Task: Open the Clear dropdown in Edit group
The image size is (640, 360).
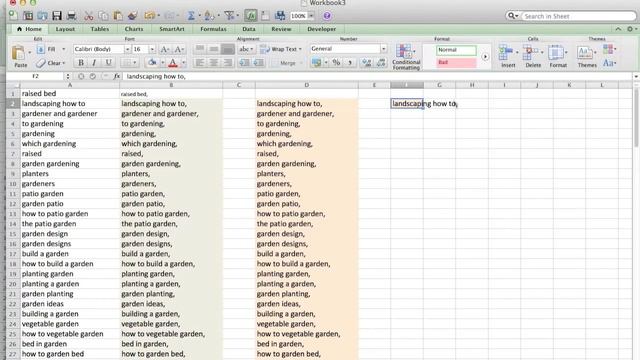Action: [x=63, y=63]
